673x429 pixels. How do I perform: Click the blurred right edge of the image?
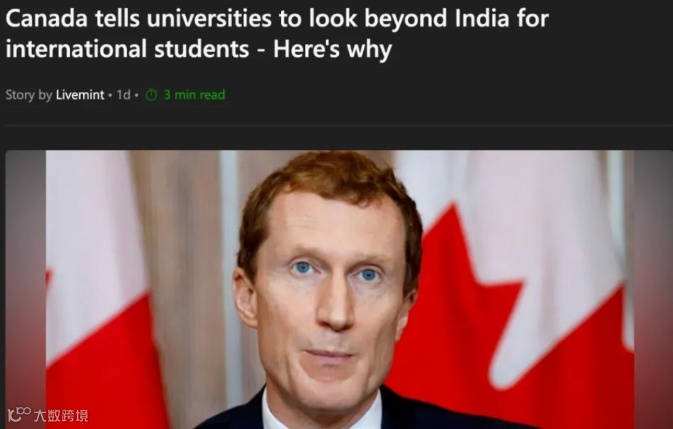tap(654, 290)
